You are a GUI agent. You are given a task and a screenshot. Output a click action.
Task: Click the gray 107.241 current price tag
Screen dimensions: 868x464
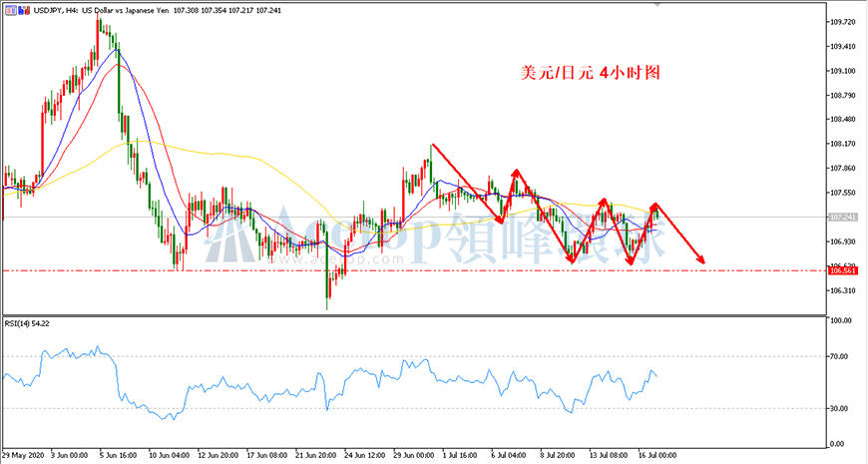pyautogui.click(x=842, y=218)
